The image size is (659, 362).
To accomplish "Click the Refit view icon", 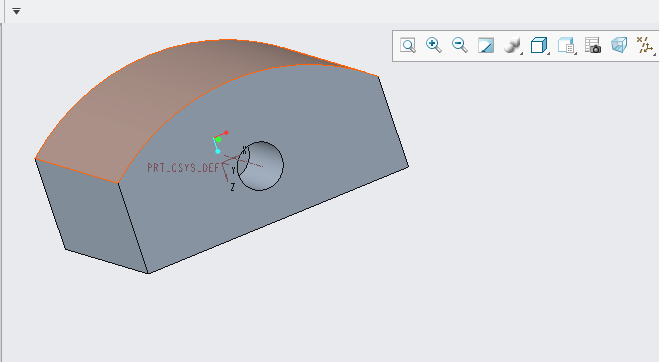I will coord(408,45).
